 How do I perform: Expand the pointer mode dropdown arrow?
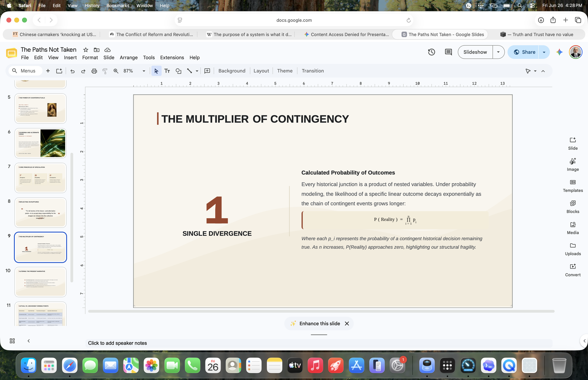(535, 71)
